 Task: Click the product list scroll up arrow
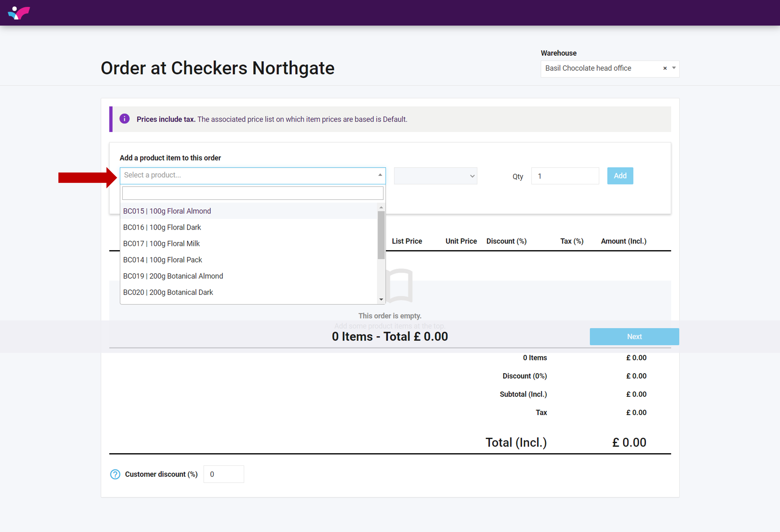[x=381, y=207]
